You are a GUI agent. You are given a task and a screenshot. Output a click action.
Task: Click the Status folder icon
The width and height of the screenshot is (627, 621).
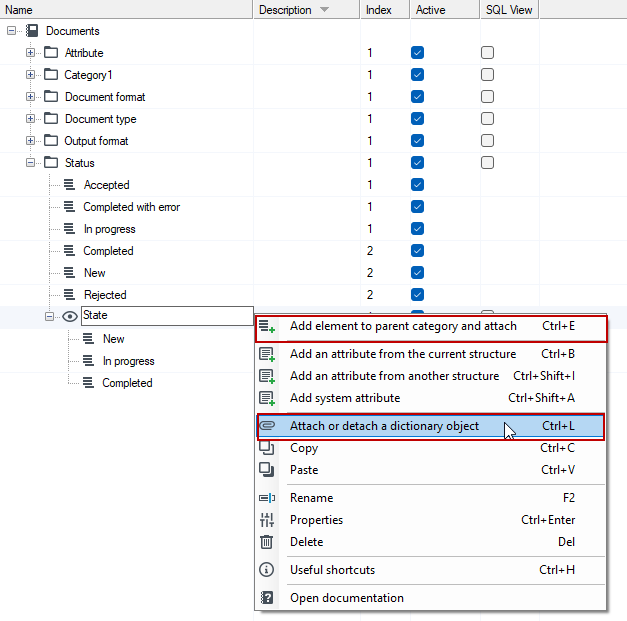click(x=51, y=162)
